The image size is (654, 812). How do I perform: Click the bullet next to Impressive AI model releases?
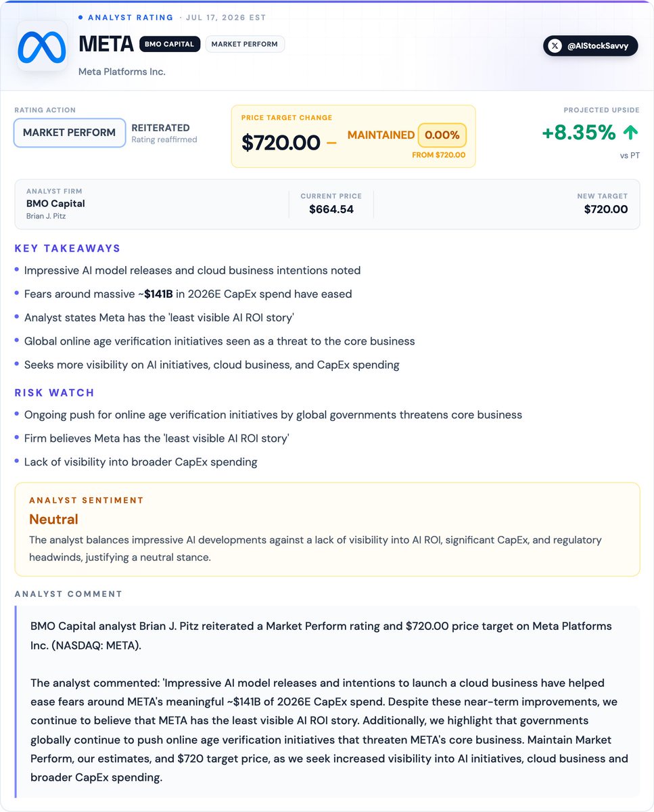17,270
